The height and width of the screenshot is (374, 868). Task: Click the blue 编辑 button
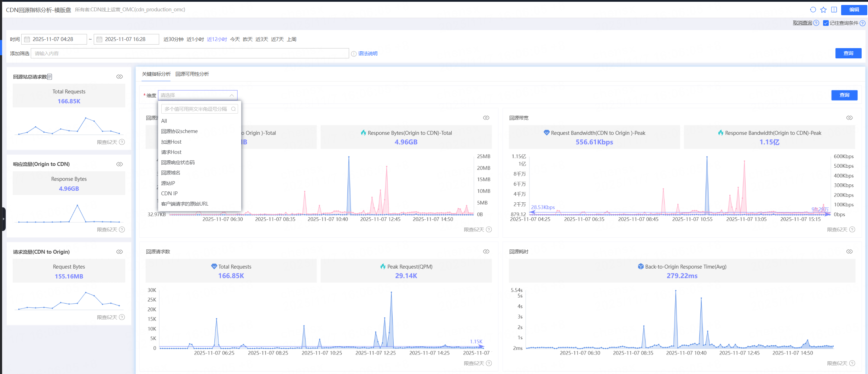pos(854,10)
